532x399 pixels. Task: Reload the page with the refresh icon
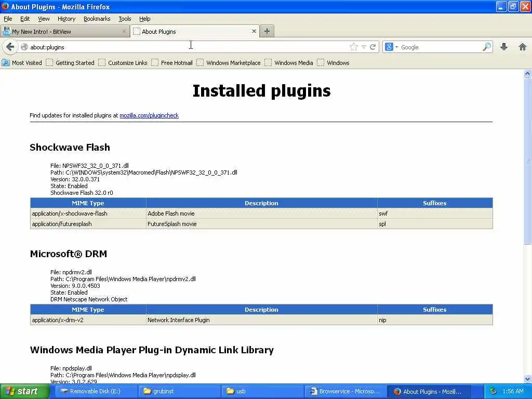[373, 47]
